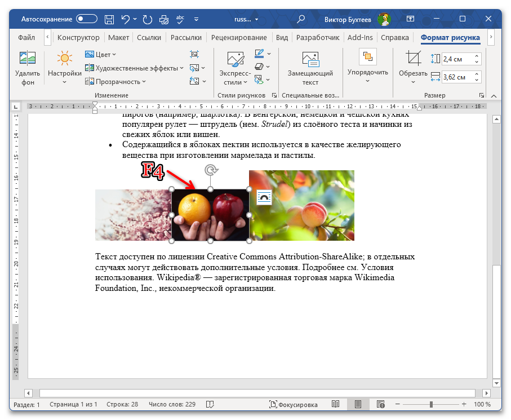Click the search magnifier icon
511x420 pixels.
click(x=301, y=19)
